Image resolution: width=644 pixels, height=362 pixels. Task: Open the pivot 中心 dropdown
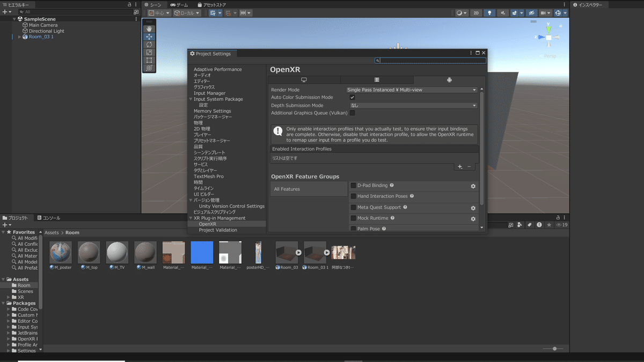click(159, 13)
